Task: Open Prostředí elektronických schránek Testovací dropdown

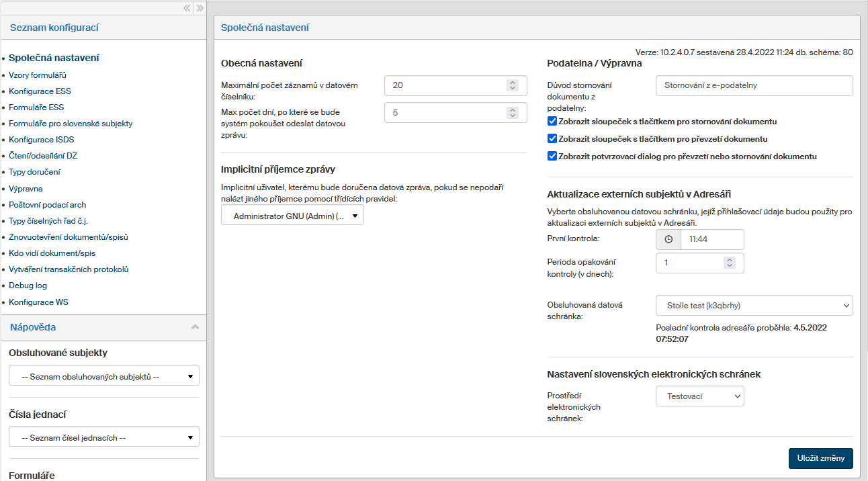Action: [x=699, y=396]
